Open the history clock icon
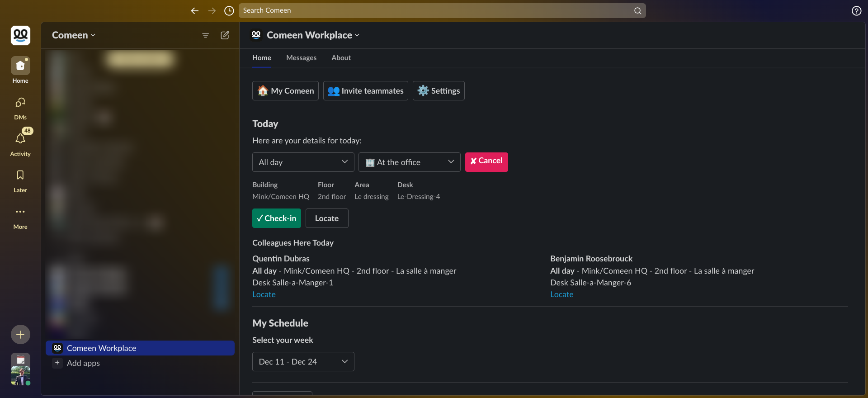Image resolution: width=868 pixels, height=398 pixels. coord(229,11)
